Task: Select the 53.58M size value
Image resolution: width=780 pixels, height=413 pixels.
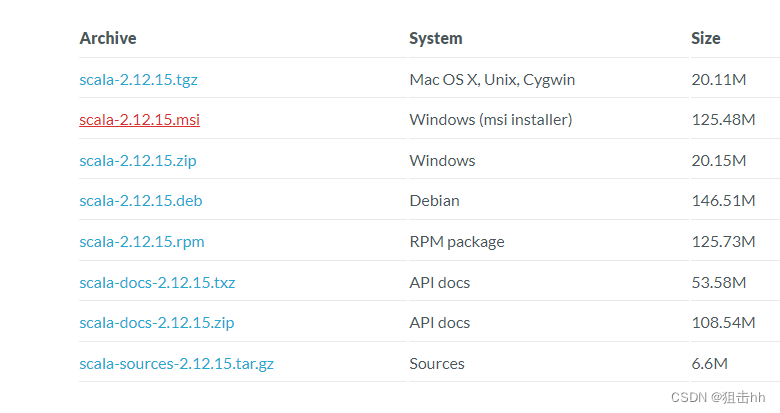Action: click(x=719, y=283)
